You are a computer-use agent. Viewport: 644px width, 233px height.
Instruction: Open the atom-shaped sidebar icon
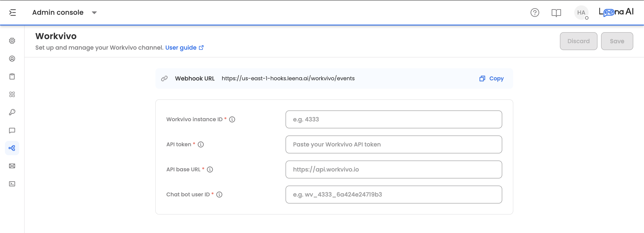point(12,94)
